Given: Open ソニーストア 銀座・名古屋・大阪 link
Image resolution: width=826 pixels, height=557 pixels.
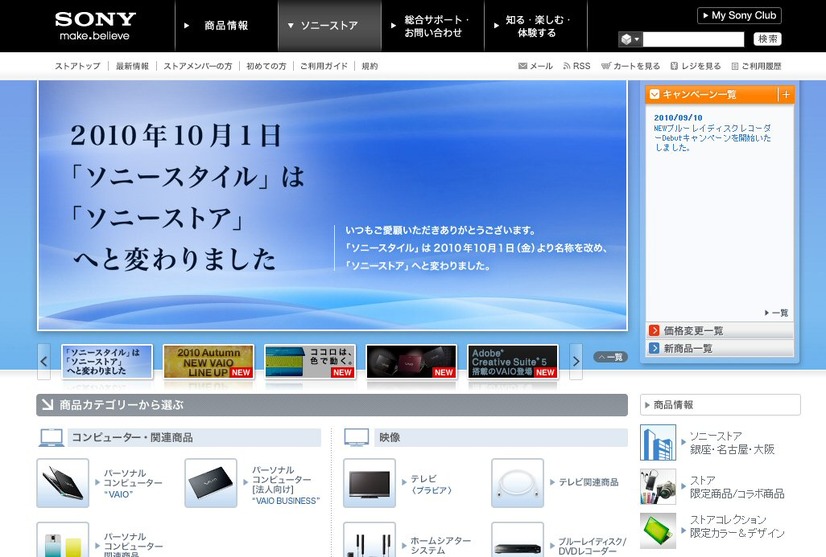Looking at the screenshot, I should point(732,443).
